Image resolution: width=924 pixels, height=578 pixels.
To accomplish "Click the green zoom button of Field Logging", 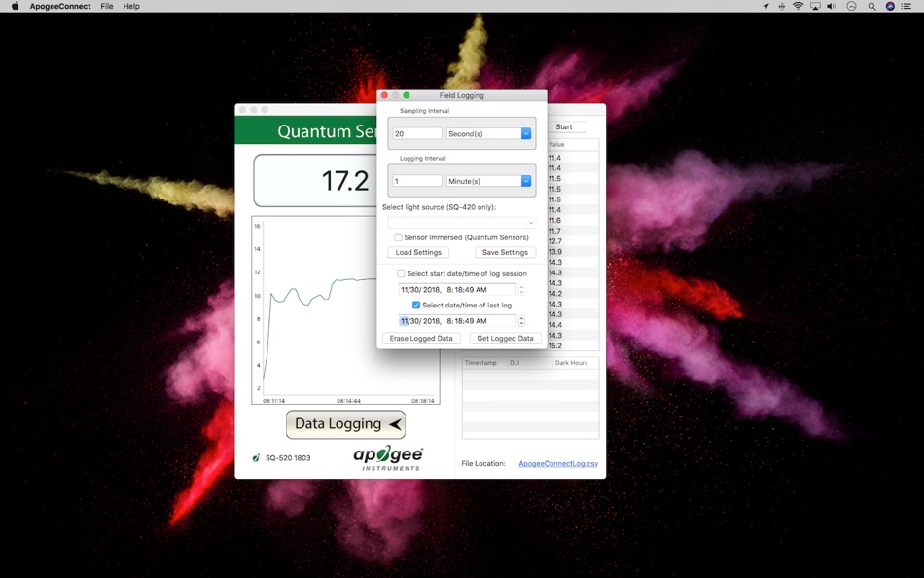I will pyautogui.click(x=406, y=95).
